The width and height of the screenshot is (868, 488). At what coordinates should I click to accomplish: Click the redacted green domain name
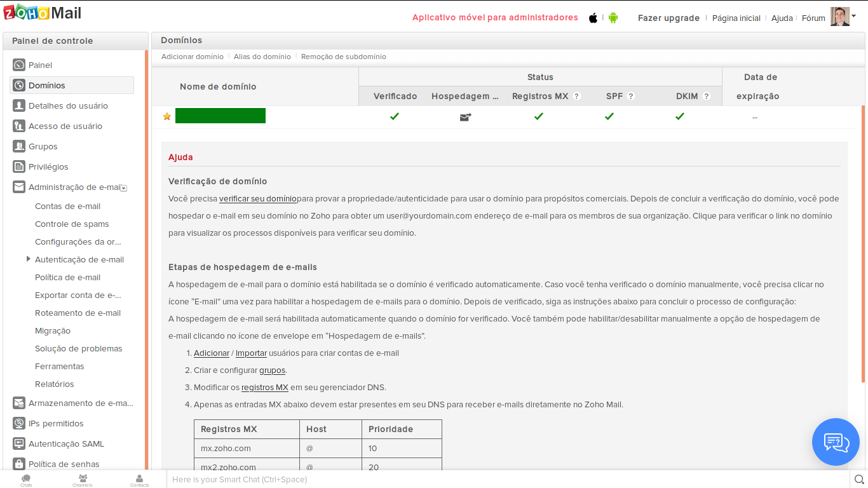[x=220, y=116]
